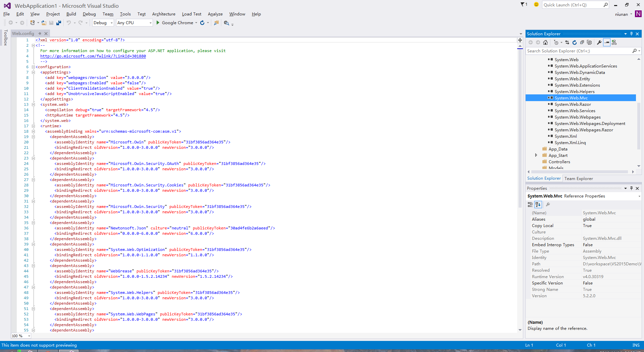Pin the Properties panel with its pin icon

click(x=631, y=188)
